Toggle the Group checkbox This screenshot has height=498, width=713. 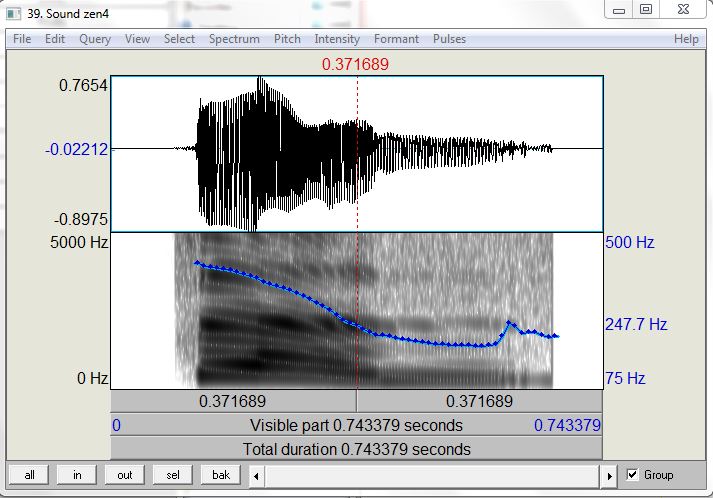pyautogui.click(x=632, y=474)
